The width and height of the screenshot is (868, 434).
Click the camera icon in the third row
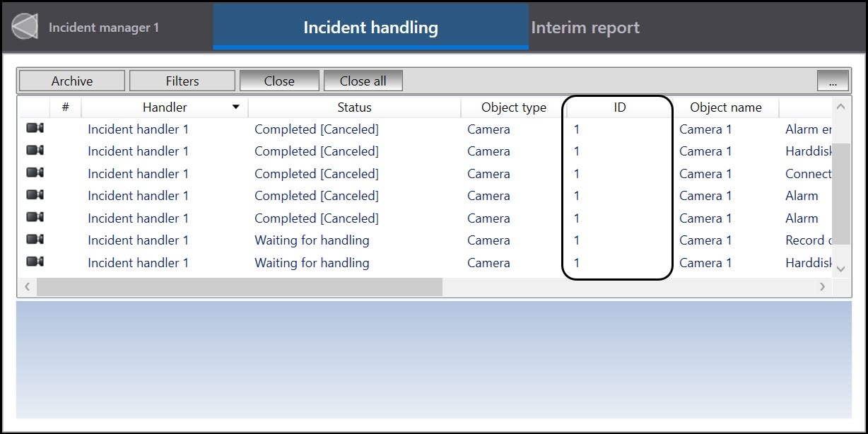coord(35,173)
